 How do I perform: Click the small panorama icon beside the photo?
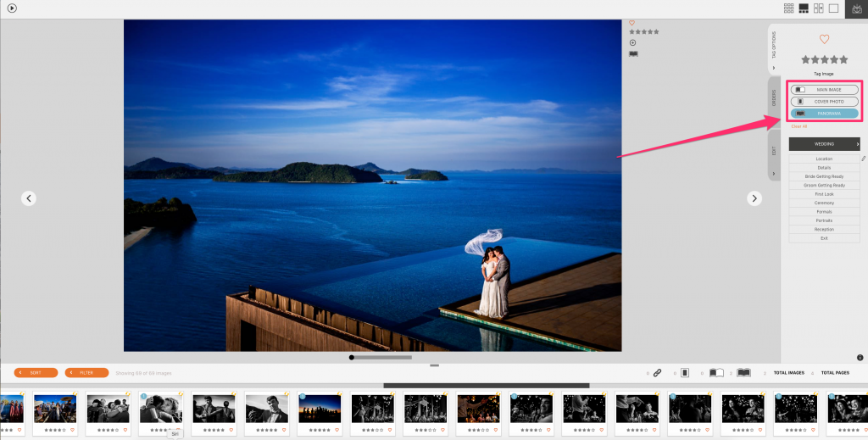(633, 53)
